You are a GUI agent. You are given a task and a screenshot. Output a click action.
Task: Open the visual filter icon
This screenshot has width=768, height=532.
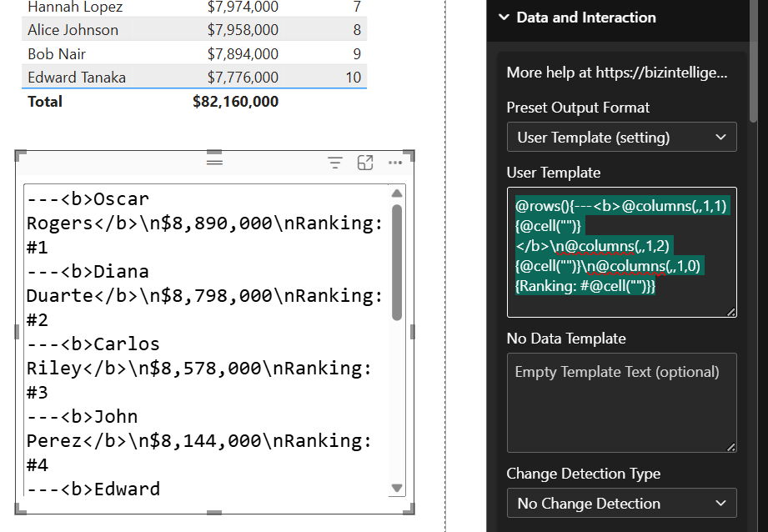pyautogui.click(x=335, y=162)
